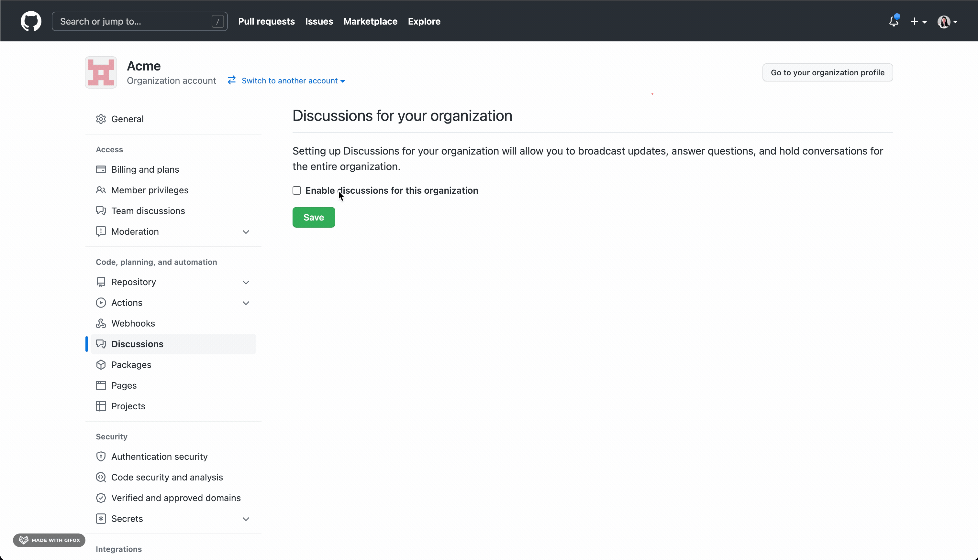
Task: Select the Discussions menu item
Action: pyautogui.click(x=137, y=344)
